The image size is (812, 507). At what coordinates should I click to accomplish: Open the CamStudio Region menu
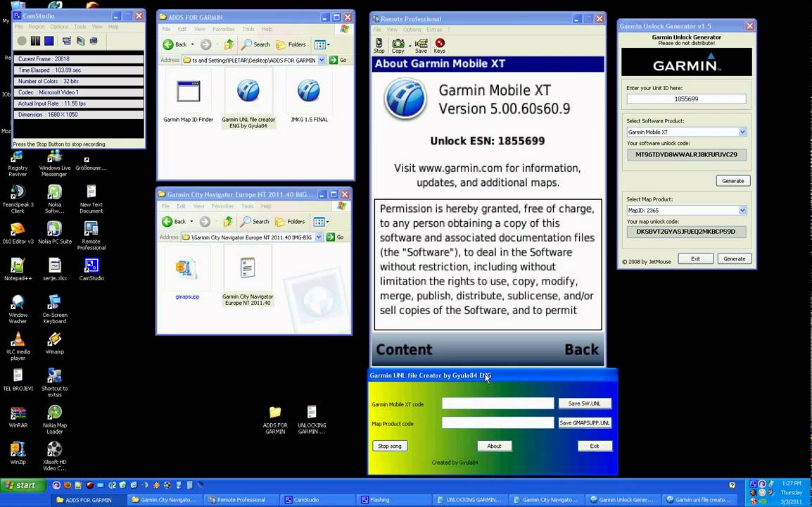[x=37, y=27]
